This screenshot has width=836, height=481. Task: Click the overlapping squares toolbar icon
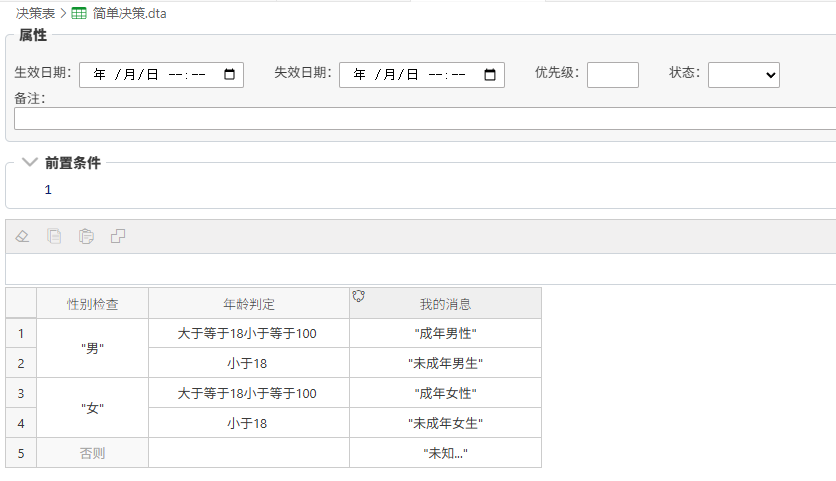pos(118,236)
